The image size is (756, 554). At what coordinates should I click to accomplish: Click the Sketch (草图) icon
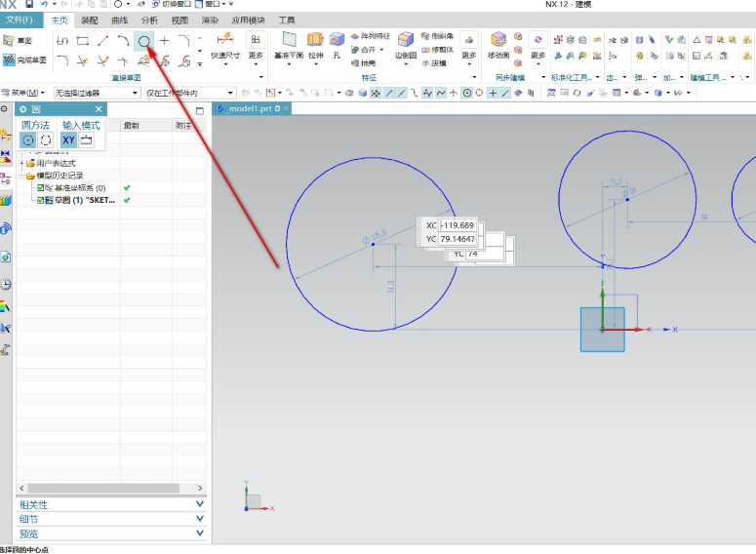(x=9, y=41)
